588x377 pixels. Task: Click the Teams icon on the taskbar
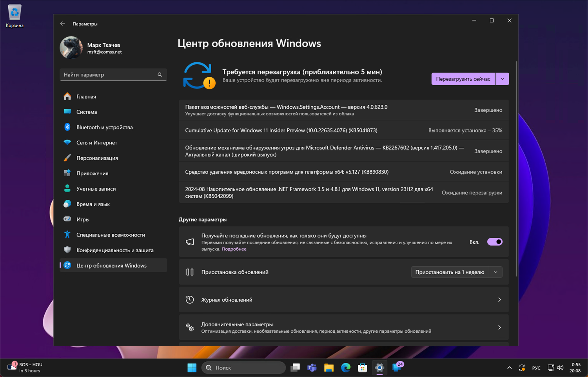pos(312,368)
